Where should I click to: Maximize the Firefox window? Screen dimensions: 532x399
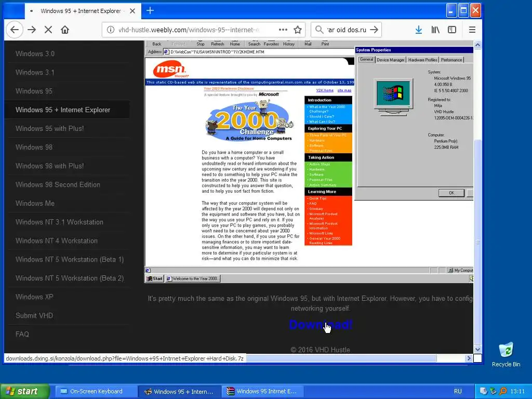(x=463, y=11)
